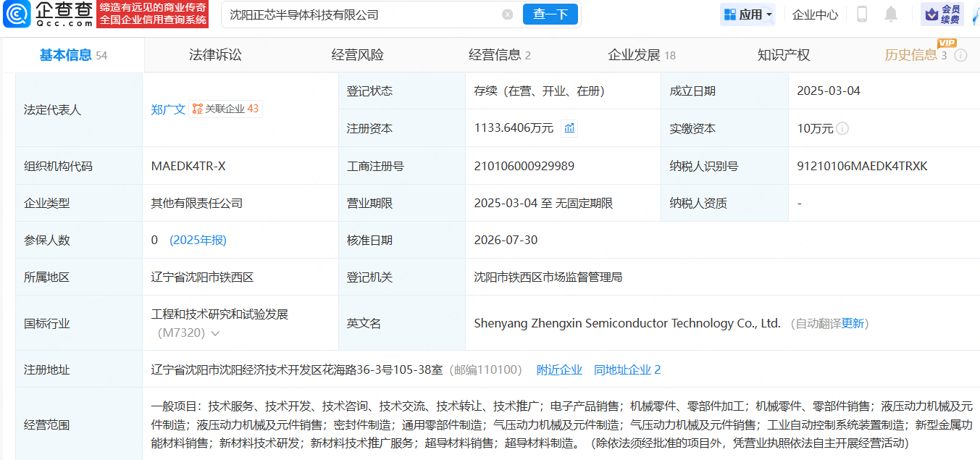
Task: Click the Qcc slogan banner image
Action: (152, 14)
